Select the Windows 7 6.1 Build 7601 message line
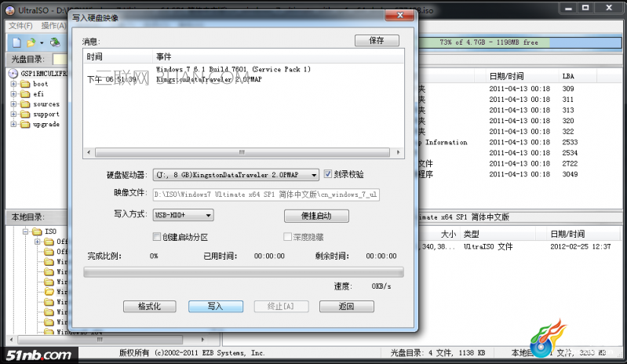The height and width of the screenshot is (364, 627). pyautogui.click(x=233, y=69)
